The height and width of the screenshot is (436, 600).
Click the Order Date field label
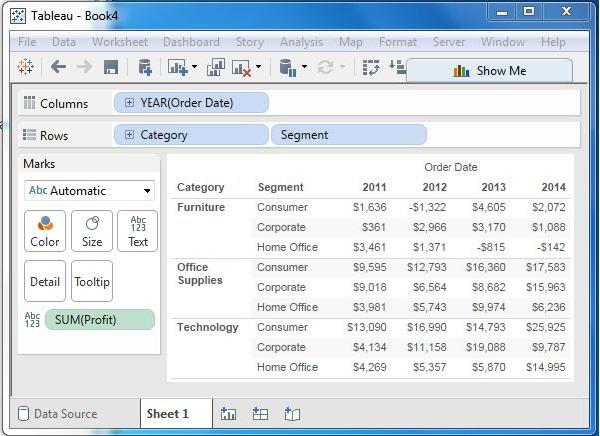pyautogui.click(x=451, y=167)
